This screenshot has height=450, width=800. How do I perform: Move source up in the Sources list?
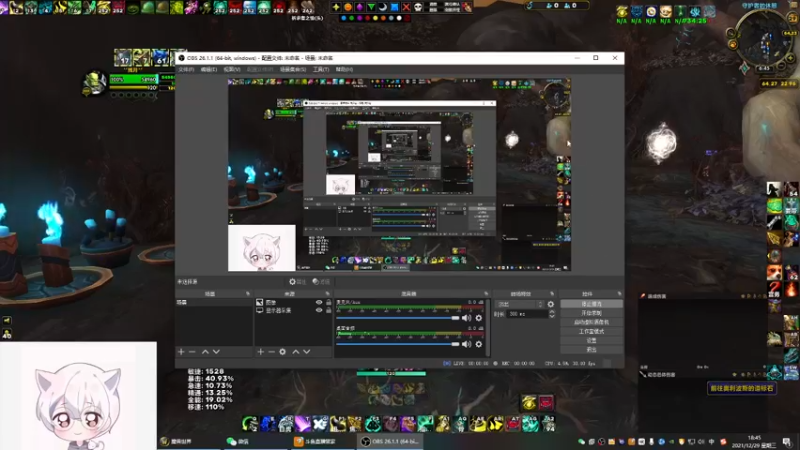(295, 352)
